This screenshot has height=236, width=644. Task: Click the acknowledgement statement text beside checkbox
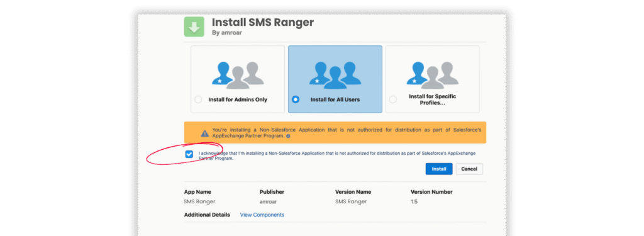pyautogui.click(x=337, y=155)
